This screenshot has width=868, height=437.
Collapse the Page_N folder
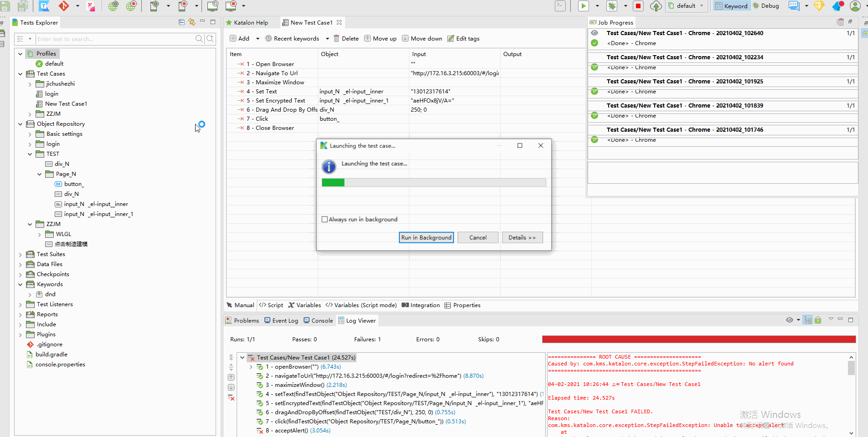click(39, 174)
